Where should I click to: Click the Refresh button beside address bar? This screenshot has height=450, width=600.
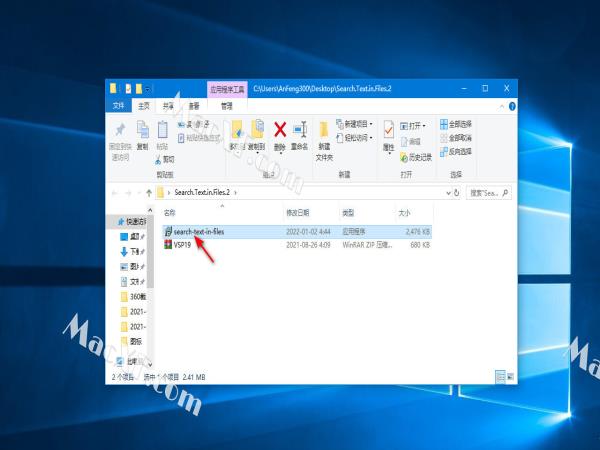tap(457, 193)
